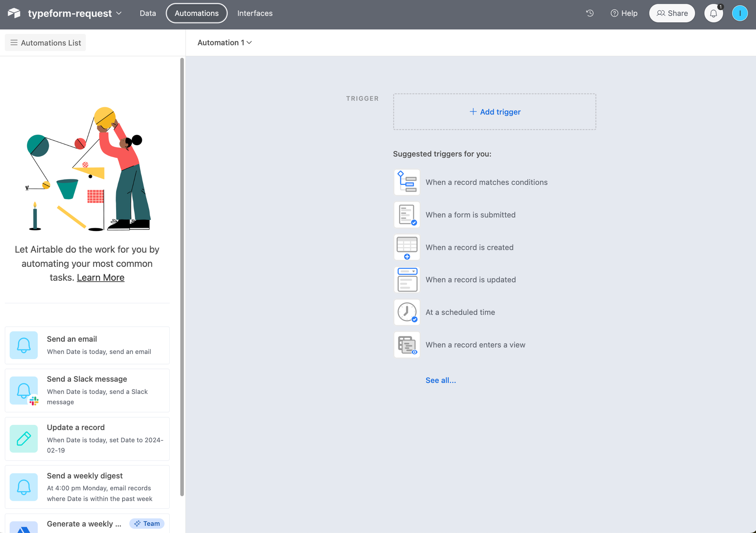Click the Help question mark icon
The width and height of the screenshot is (756, 533).
[615, 13]
